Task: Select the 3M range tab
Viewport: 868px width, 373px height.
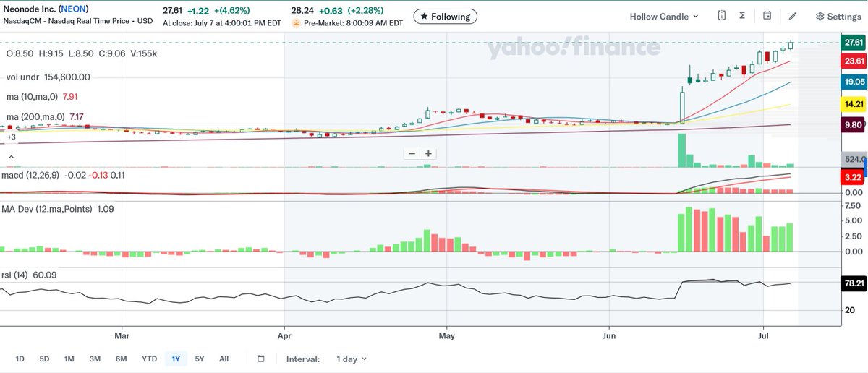Action: coord(95,359)
